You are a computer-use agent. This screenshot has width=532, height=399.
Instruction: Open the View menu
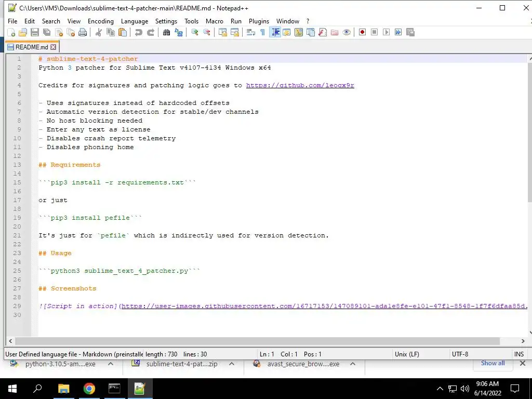click(x=74, y=21)
